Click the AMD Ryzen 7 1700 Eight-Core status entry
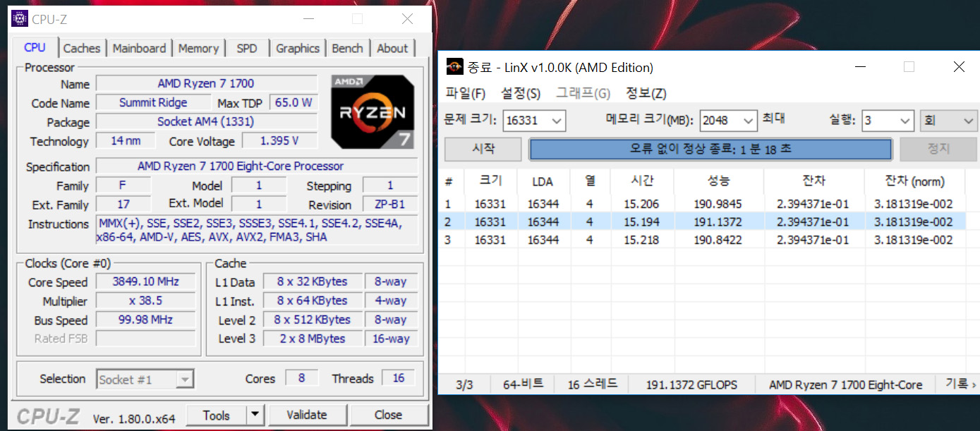Screen dimensions: 980x431 point(845,384)
